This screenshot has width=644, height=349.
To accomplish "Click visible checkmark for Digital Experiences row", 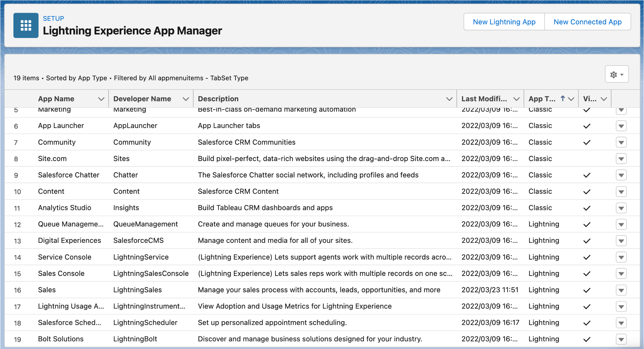I will coord(587,241).
